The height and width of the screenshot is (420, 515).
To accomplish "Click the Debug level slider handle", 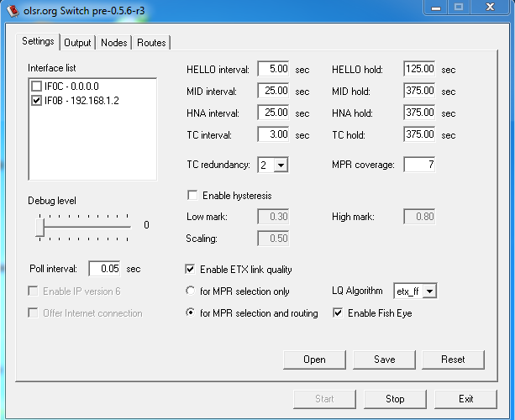I will tap(40, 225).
